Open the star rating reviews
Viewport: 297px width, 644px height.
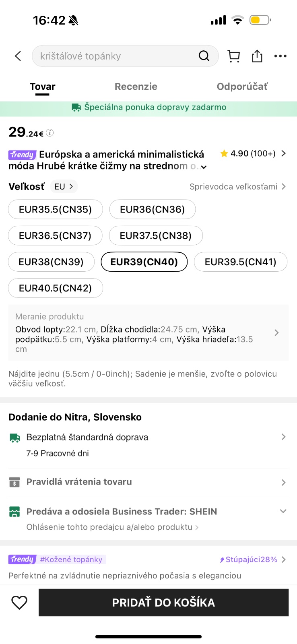pyautogui.click(x=253, y=153)
